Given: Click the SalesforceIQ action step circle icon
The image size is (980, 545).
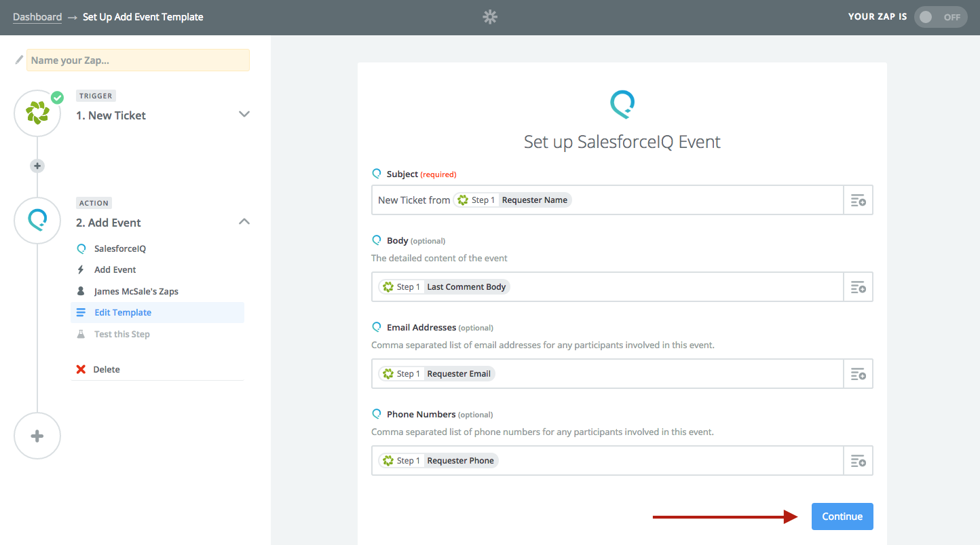Looking at the screenshot, I should pos(37,221).
